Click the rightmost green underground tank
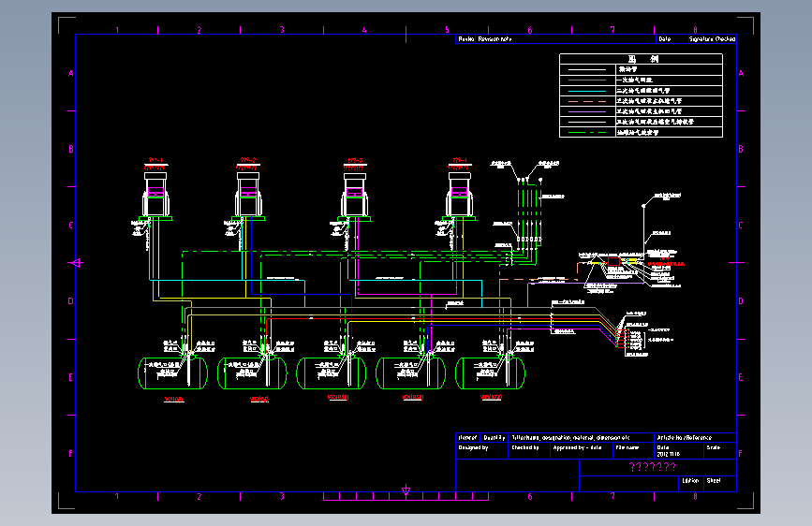Viewport: 812px width, 526px height. [490, 373]
